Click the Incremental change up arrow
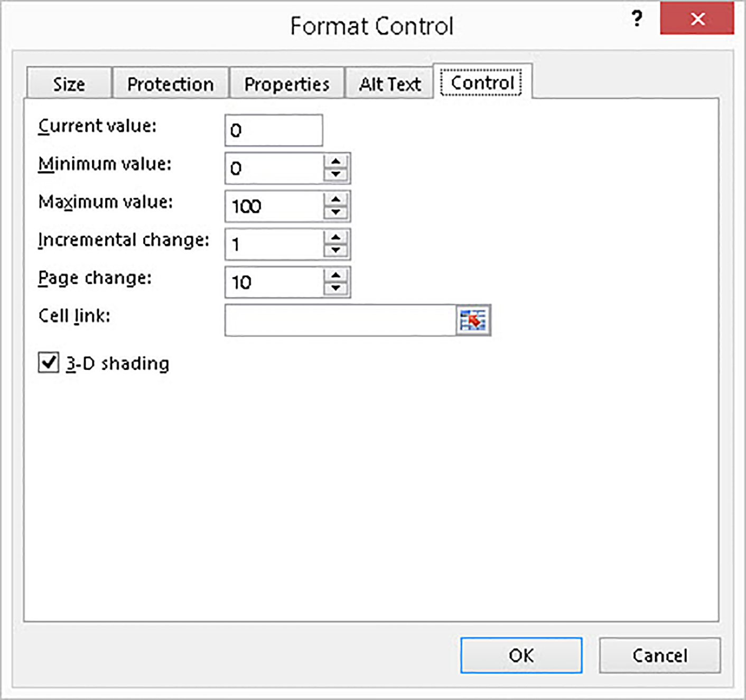746x700 pixels. click(x=335, y=237)
